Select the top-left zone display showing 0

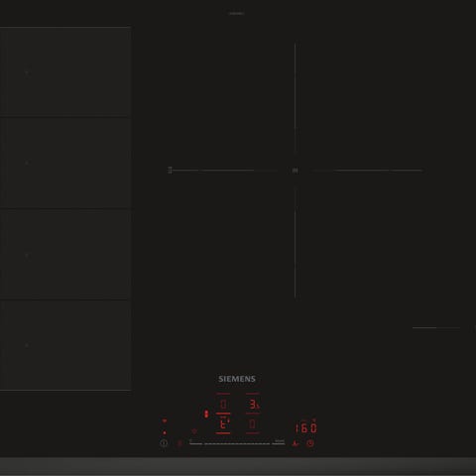(223, 404)
